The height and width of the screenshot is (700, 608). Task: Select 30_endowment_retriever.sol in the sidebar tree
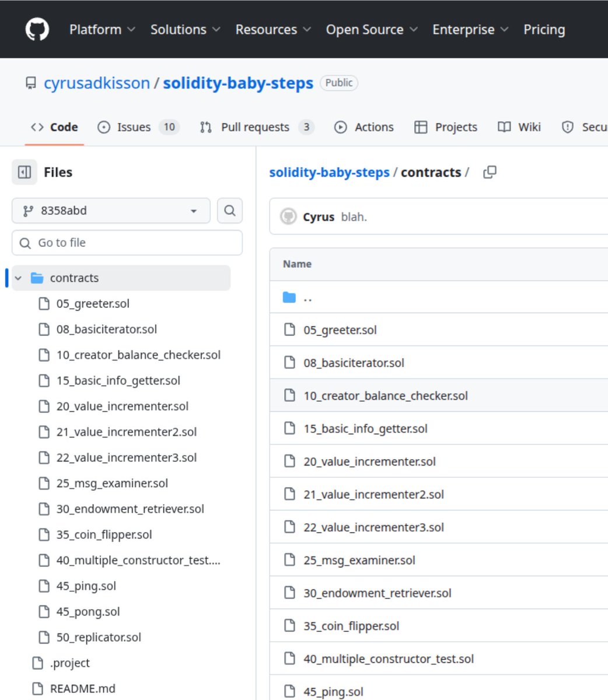click(x=131, y=509)
